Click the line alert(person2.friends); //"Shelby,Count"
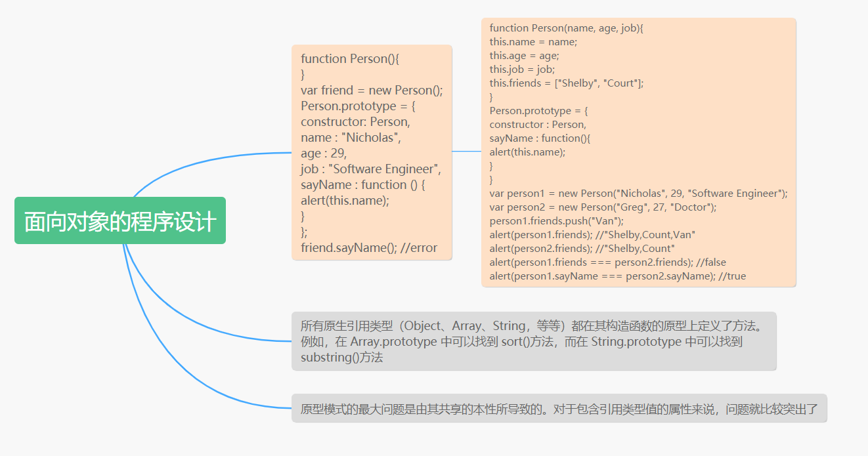The image size is (868, 456). click(582, 249)
